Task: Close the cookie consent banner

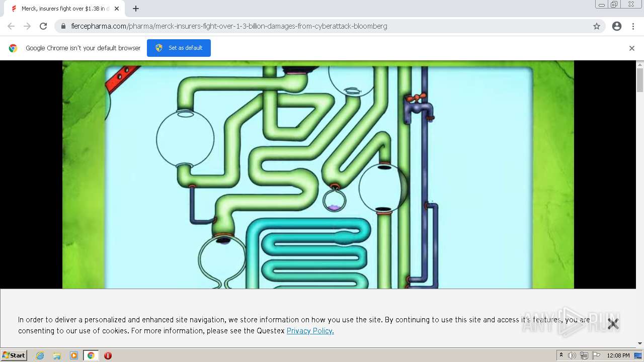Action: tap(613, 324)
